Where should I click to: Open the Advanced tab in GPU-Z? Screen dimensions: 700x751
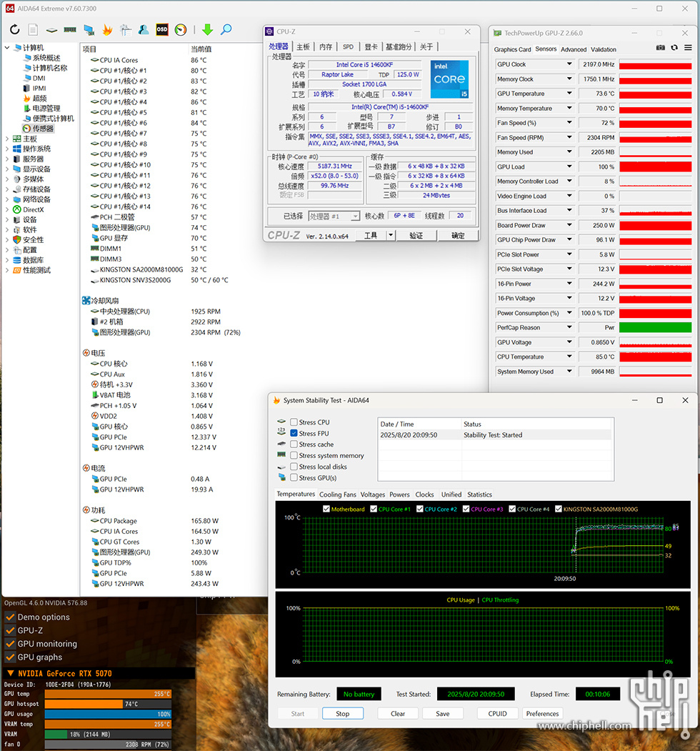point(574,49)
